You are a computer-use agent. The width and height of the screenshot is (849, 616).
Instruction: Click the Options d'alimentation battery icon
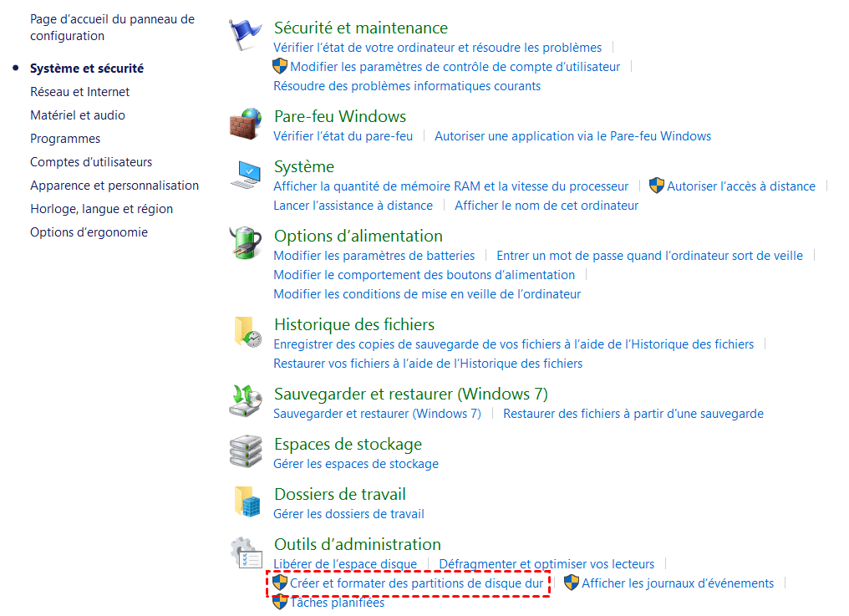click(x=246, y=242)
